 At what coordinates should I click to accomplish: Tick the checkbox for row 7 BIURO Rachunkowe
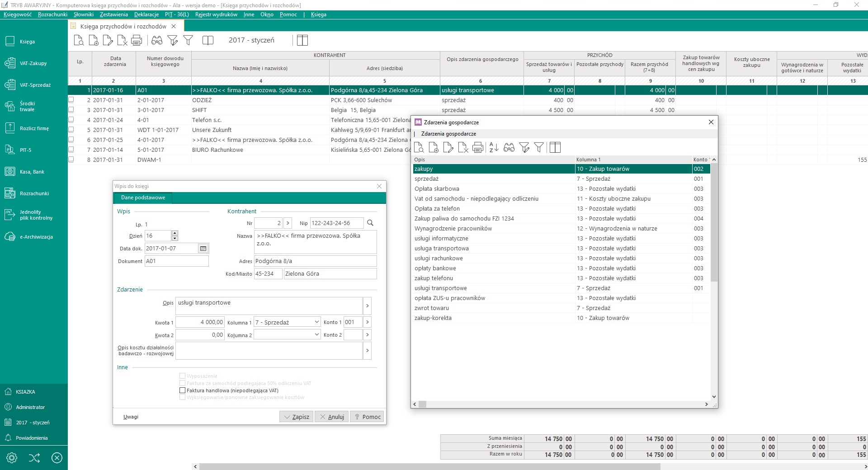[71, 150]
